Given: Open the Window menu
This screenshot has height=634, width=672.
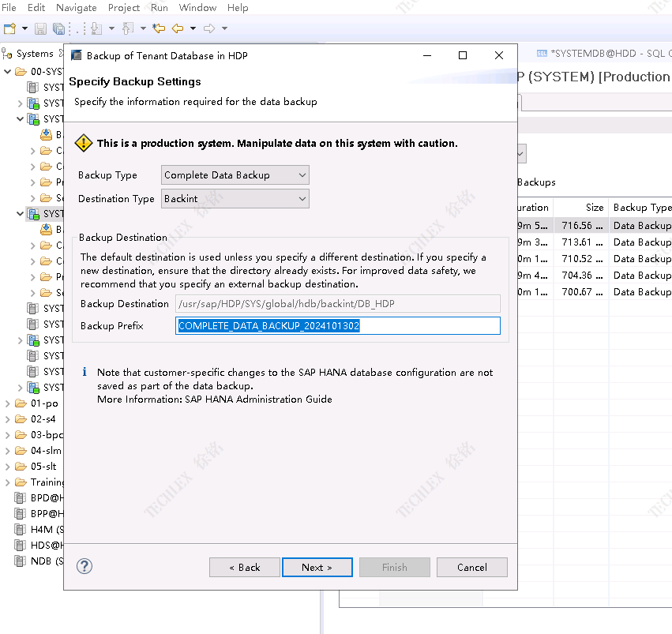Looking at the screenshot, I should (x=197, y=8).
